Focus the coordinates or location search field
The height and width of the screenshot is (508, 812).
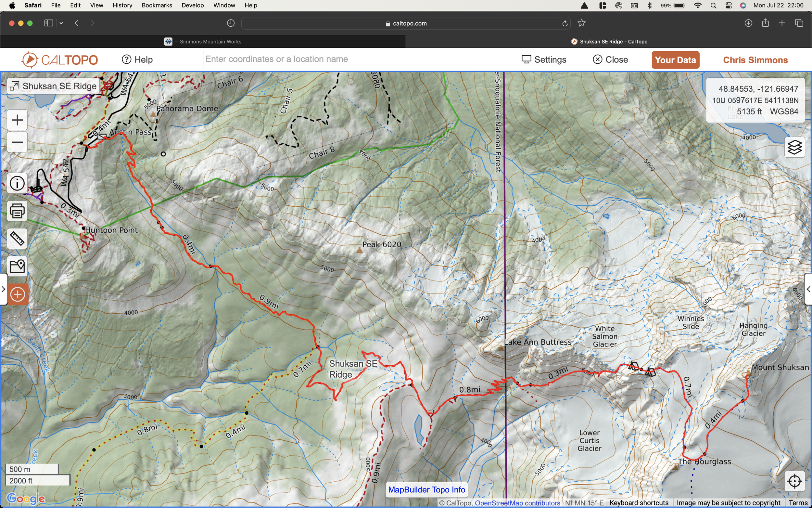pyautogui.click(x=338, y=59)
